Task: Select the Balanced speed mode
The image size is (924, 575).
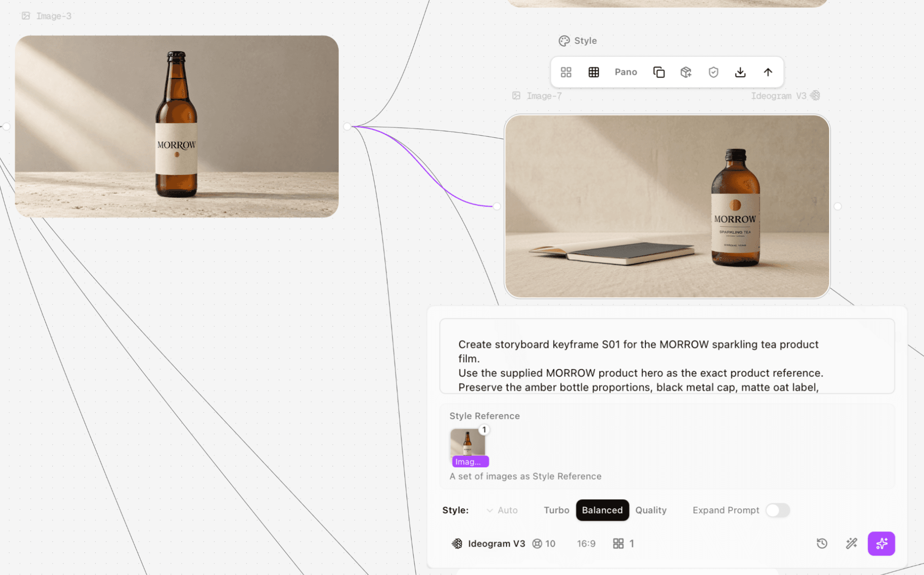Action: tap(602, 510)
